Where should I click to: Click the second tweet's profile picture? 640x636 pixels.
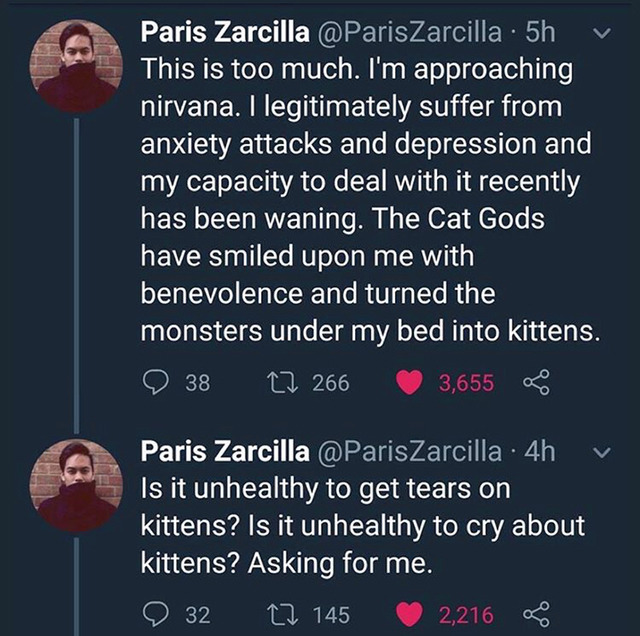point(77,487)
